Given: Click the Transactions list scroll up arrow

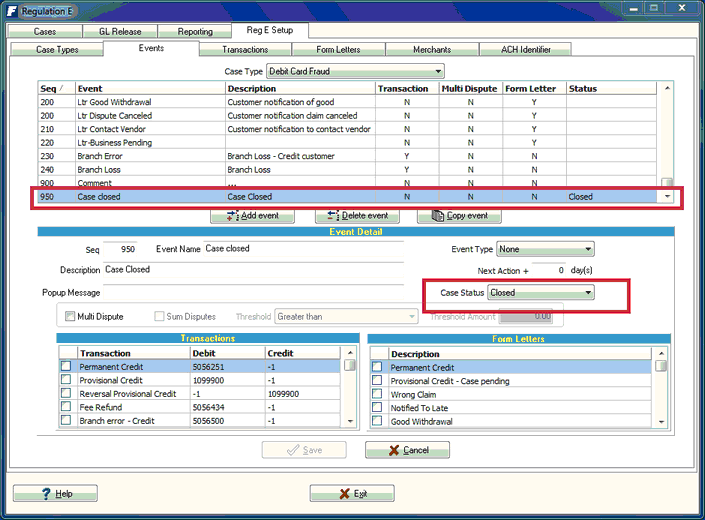Looking at the screenshot, I should 350,353.
